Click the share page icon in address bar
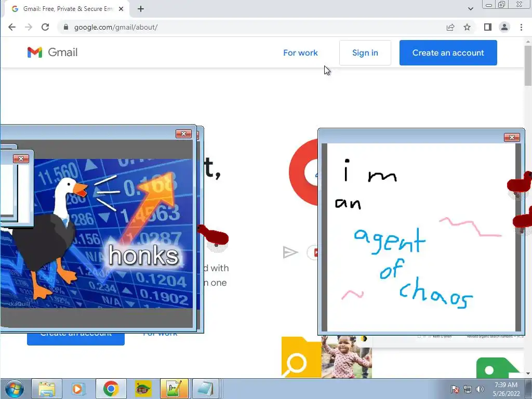The image size is (532, 399). [x=450, y=27]
